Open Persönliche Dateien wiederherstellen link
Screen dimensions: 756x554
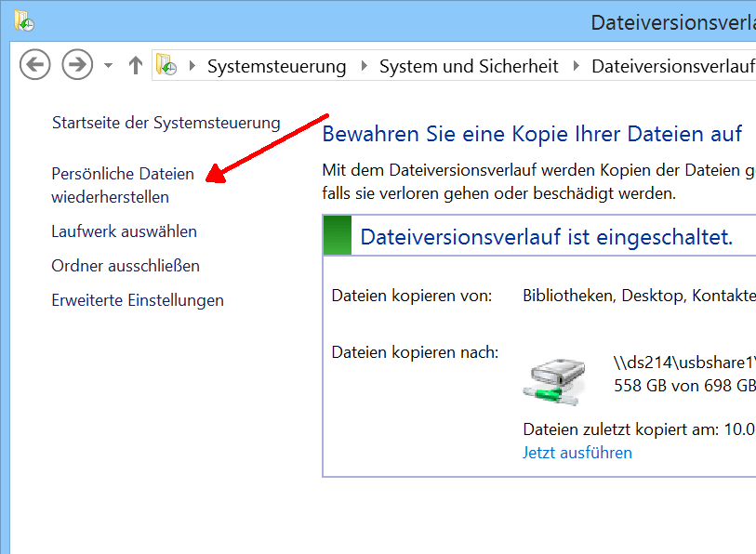(x=123, y=185)
